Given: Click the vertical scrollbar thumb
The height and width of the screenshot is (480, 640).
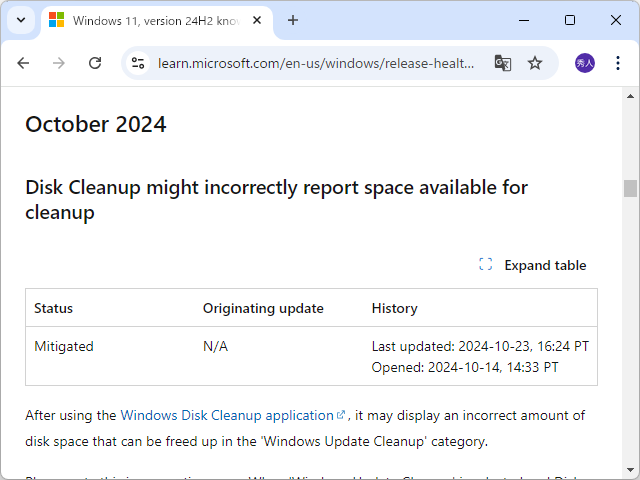Looking at the screenshot, I should point(630,189).
